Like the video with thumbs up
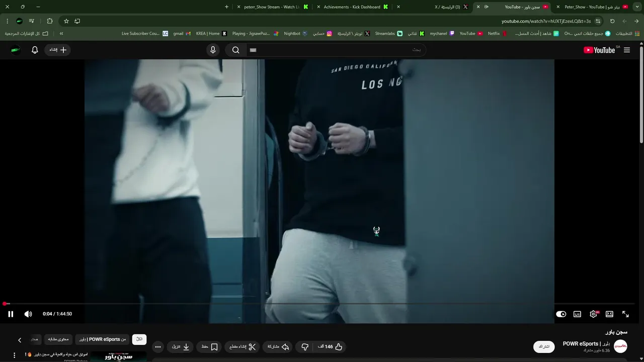Screen dimensions: 644x362 [330, 346]
